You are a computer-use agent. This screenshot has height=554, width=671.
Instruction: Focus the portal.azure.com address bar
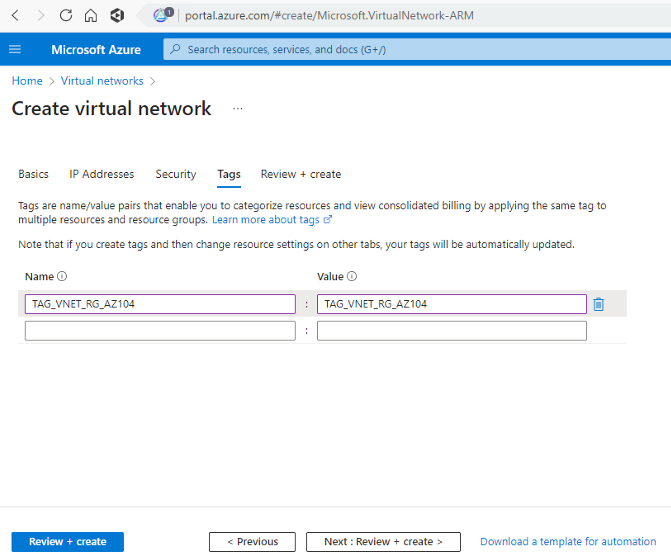330,16
